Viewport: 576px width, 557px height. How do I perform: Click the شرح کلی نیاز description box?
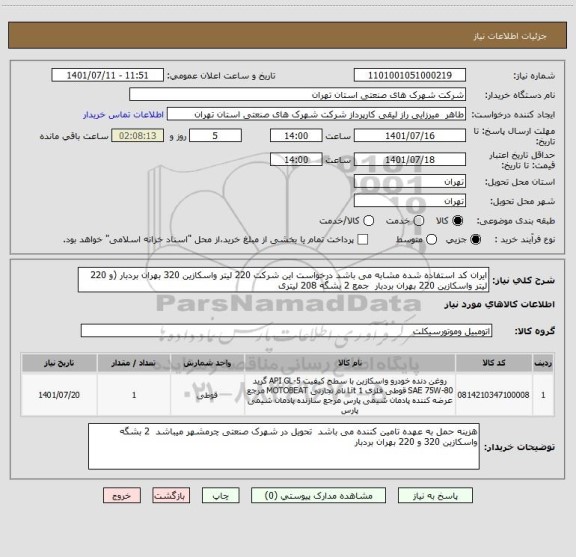pyautogui.click(x=283, y=280)
